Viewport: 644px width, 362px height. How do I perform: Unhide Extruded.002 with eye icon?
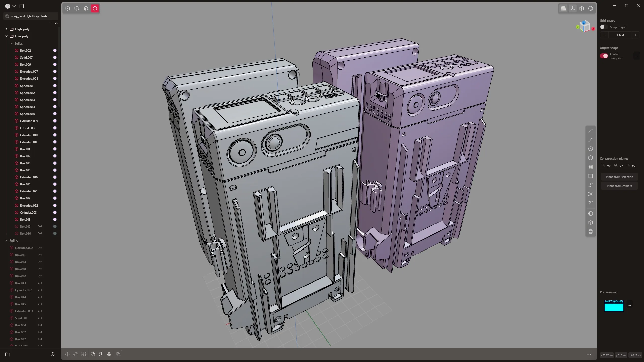click(40, 248)
